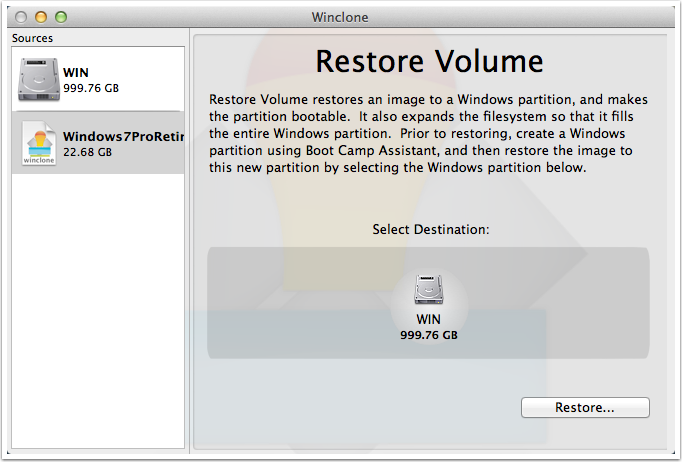Click the Restore Volume heading

coord(429,61)
